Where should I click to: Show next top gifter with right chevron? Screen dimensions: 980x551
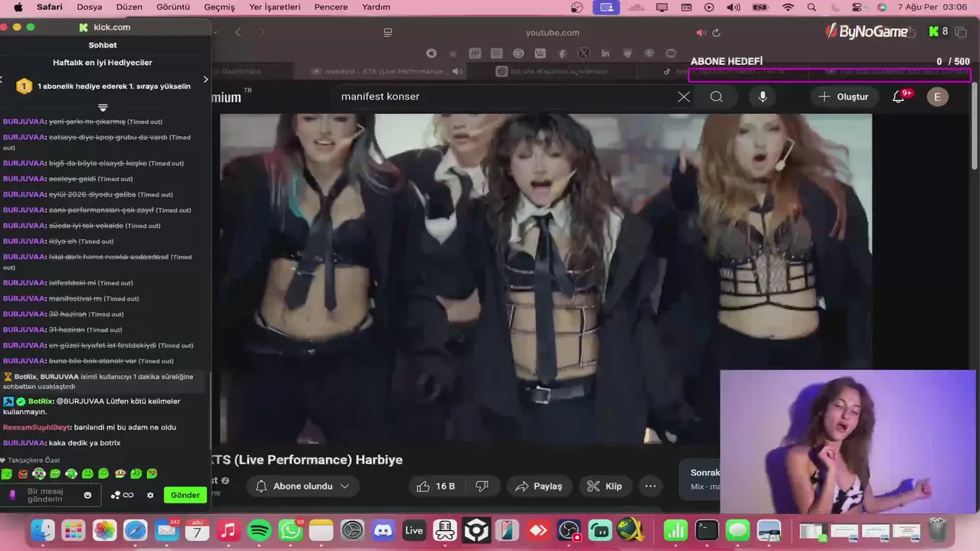pyautogui.click(x=205, y=80)
